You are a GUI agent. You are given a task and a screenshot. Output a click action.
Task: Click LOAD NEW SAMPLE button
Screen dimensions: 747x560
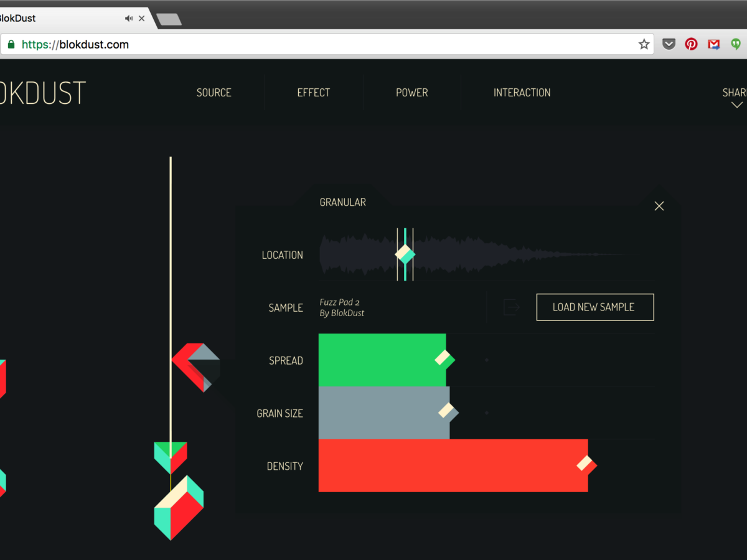click(595, 307)
